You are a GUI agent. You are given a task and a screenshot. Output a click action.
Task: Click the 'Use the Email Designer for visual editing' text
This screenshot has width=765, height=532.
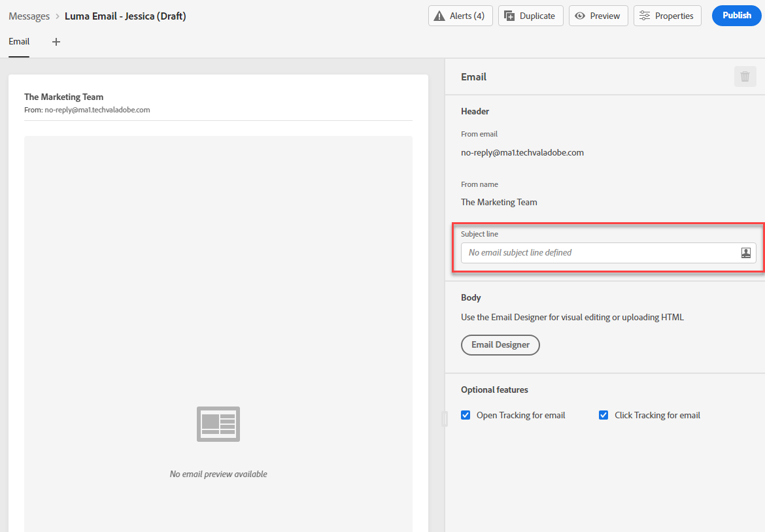(573, 318)
